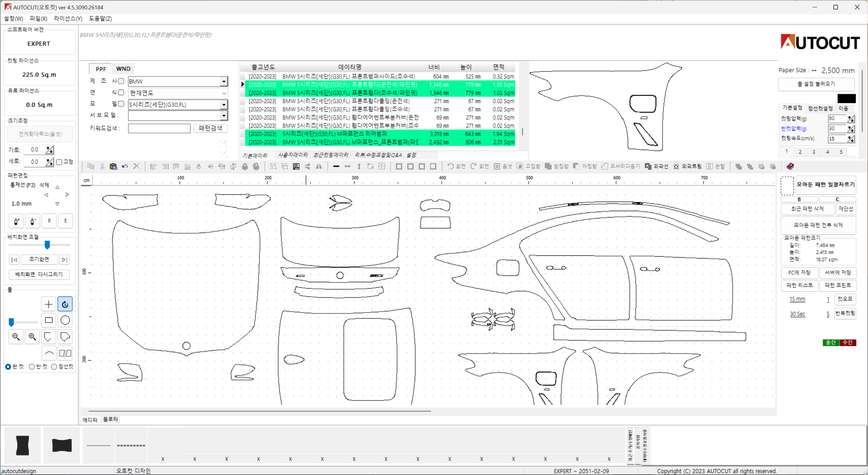The image size is (868, 475).
Task: Select the split panels tool icon
Action: coord(65,353)
